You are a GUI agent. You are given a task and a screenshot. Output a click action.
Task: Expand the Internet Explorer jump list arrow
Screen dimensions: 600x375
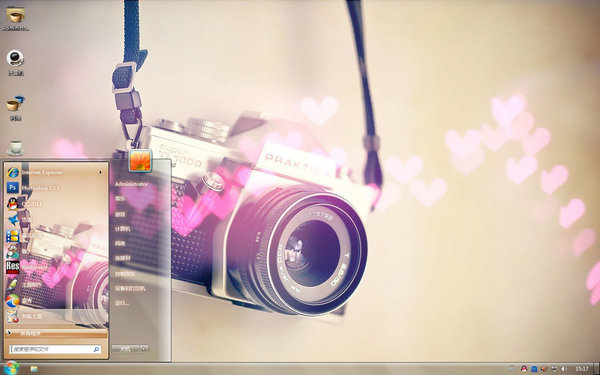101,173
